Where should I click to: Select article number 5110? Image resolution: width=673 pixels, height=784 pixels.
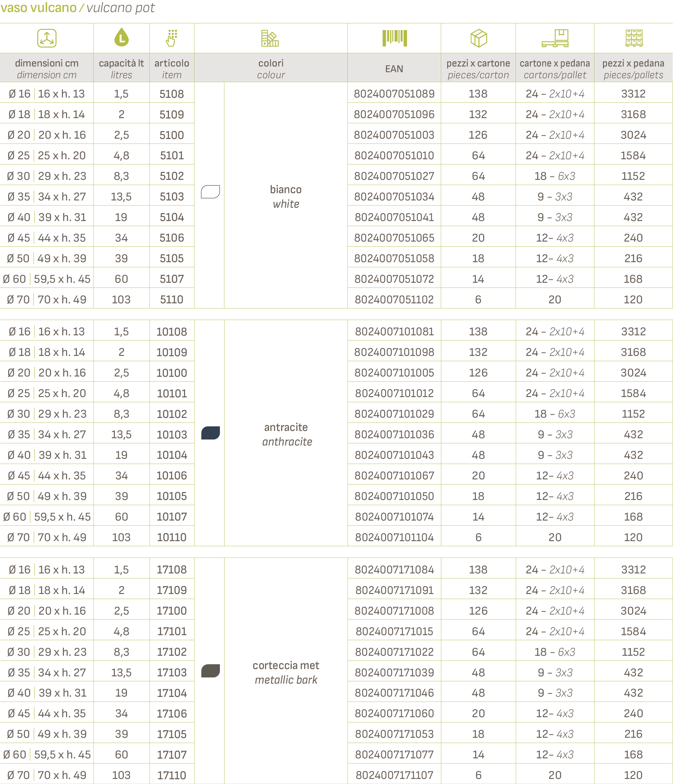[x=172, y=300]
